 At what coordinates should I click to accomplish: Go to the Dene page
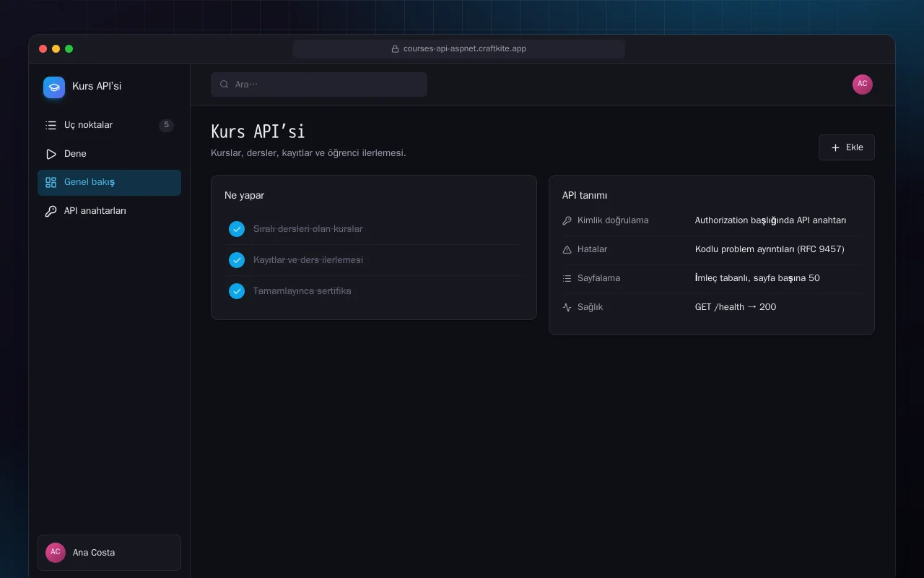point(109,154)
